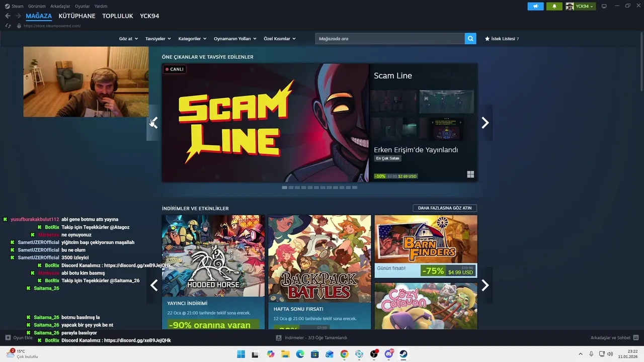644x362 pixels.
Task: Expand the Özel Kısımlar dropdown
Action: pyautogui.click(x=279, y=39)
